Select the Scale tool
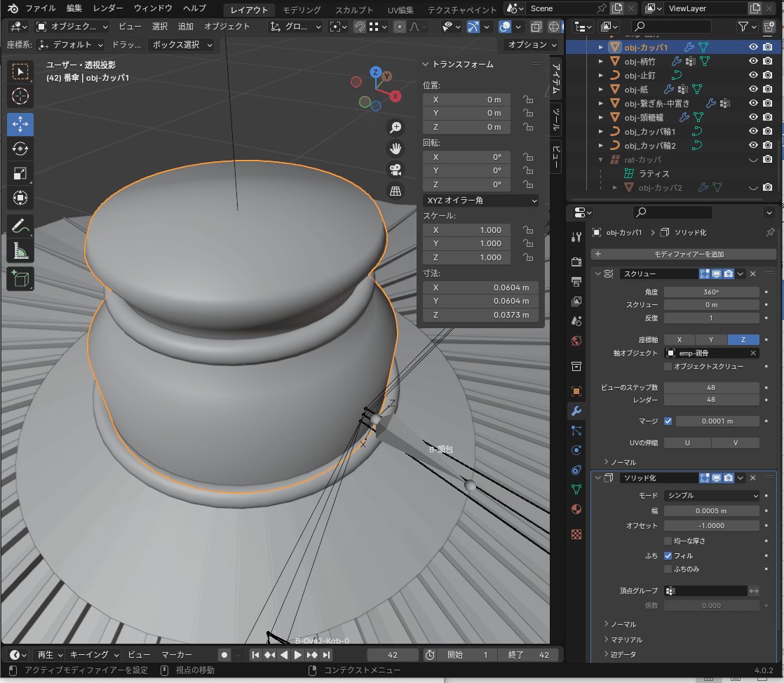The image size is (784, 683). coord(20,173)
